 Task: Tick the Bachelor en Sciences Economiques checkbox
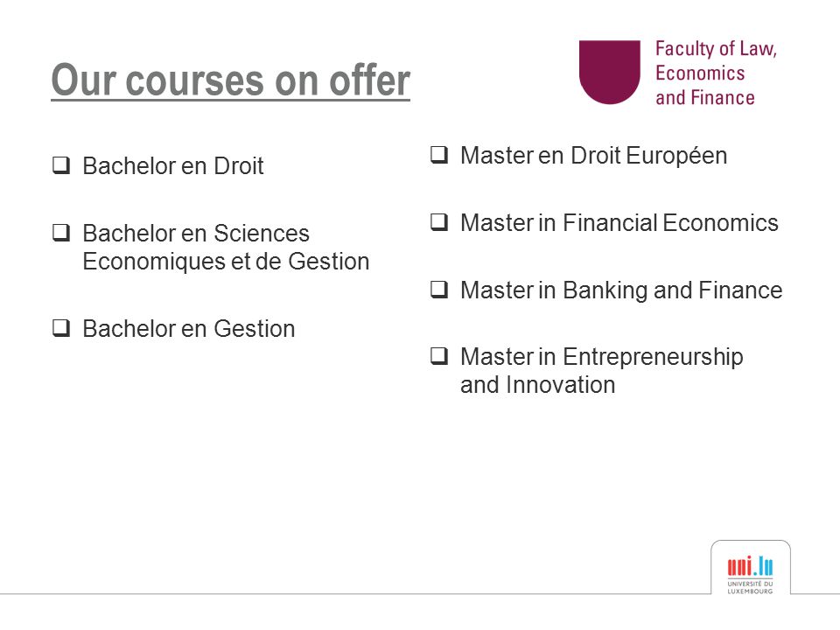pyautogui.click(x=61, y=233)
